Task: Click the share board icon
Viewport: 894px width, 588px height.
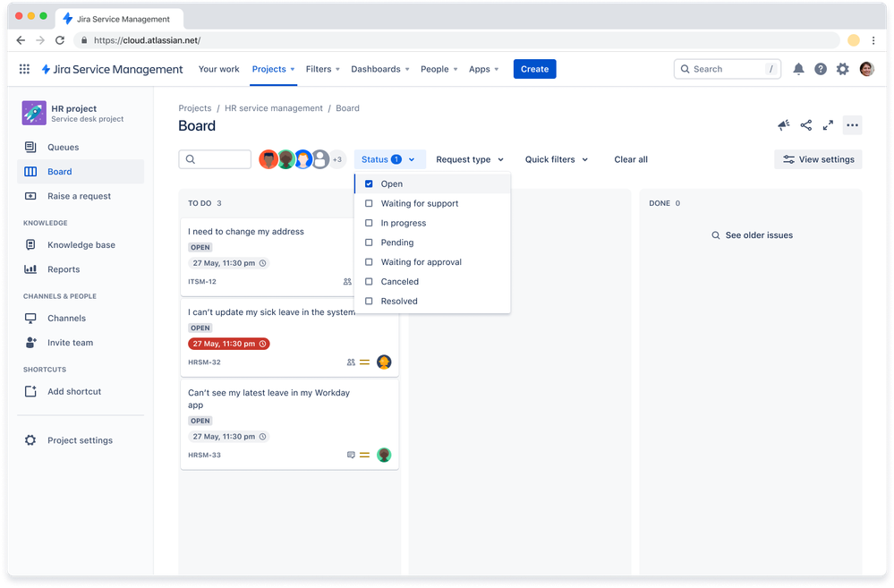Action: click(805, 125)
